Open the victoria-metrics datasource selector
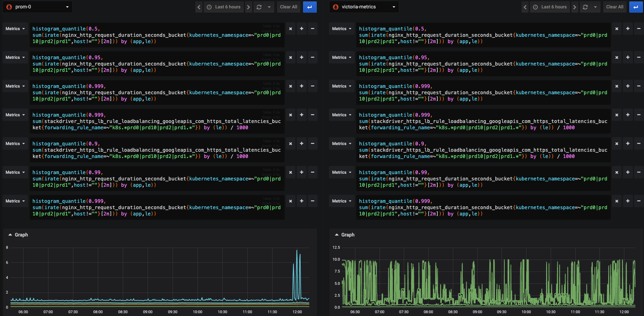The image size is (644, 316). (364, 7)
